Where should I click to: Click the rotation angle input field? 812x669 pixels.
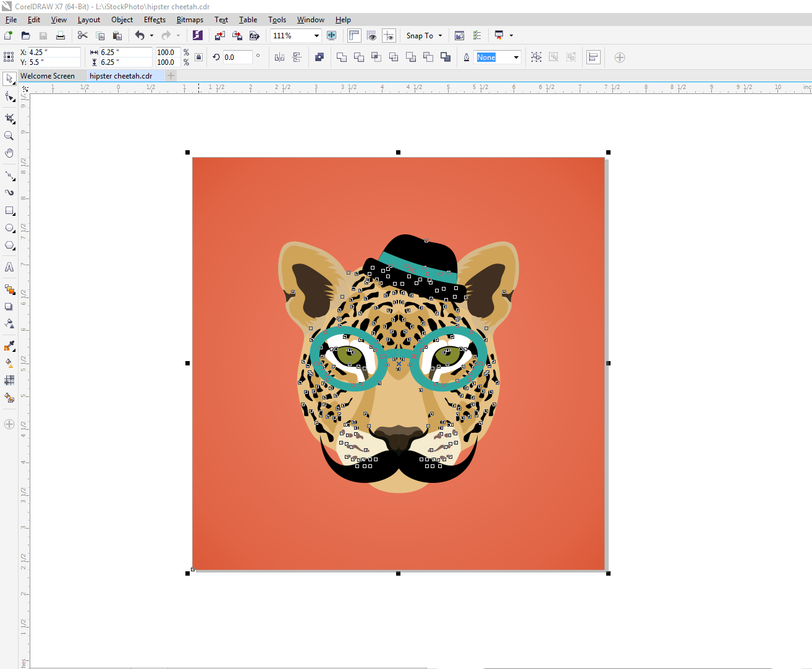coord(238,57)
